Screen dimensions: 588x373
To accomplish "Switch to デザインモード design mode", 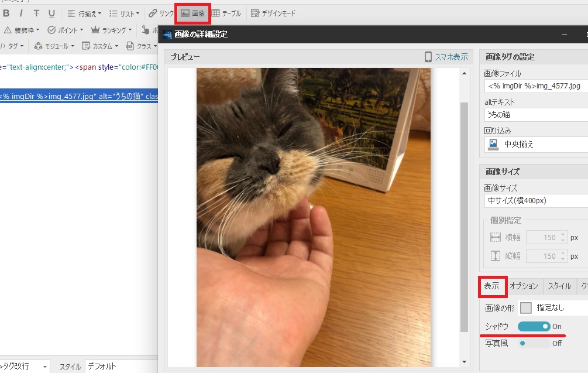I will coord(273,13).
